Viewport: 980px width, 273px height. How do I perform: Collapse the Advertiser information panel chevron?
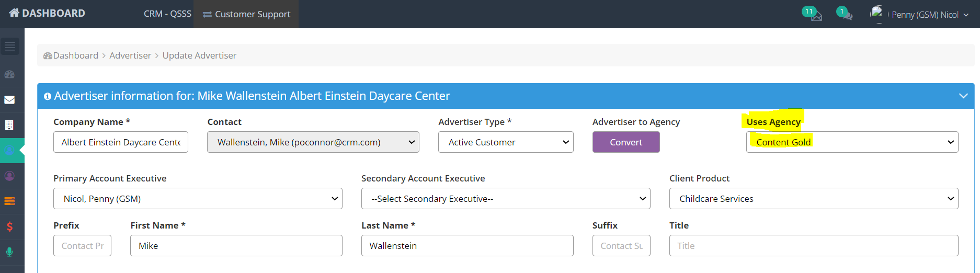[x=963, y=96]
